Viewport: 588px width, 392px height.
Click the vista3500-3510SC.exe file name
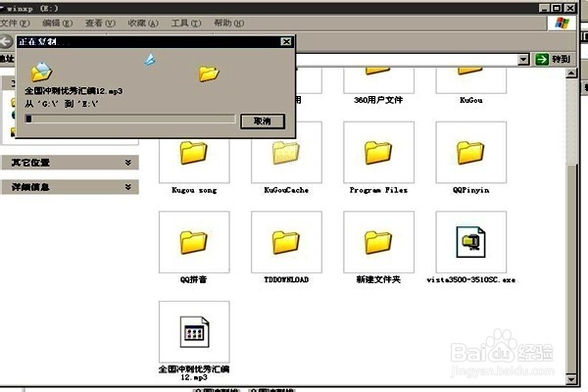[x=471, y=280]
